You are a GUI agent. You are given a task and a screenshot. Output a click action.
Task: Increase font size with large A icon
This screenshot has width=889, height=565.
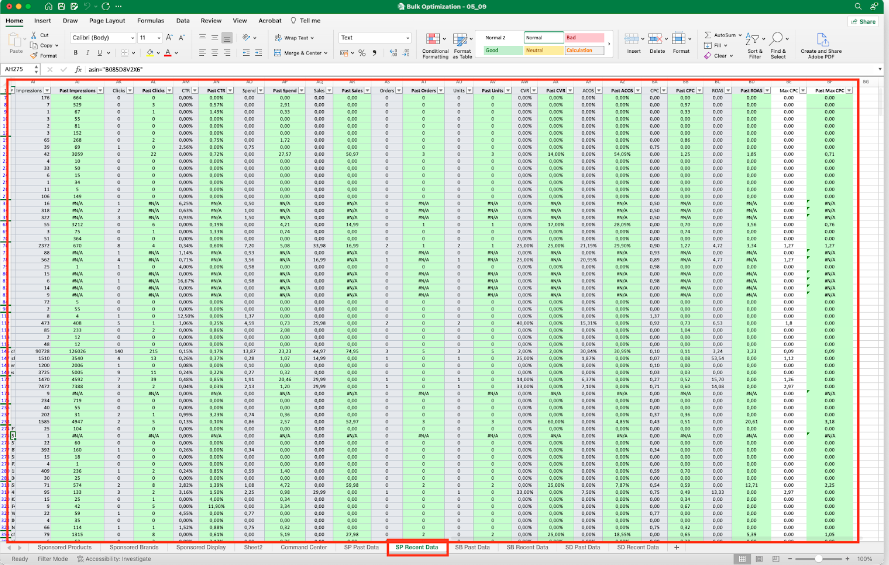169,37
